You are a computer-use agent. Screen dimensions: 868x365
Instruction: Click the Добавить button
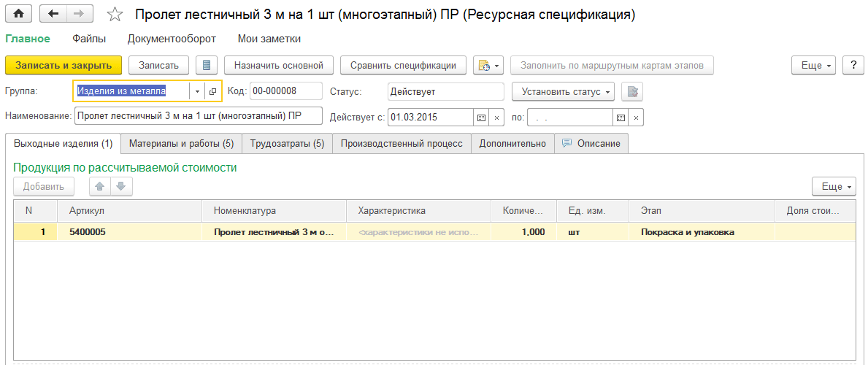[x=44, y=187]
